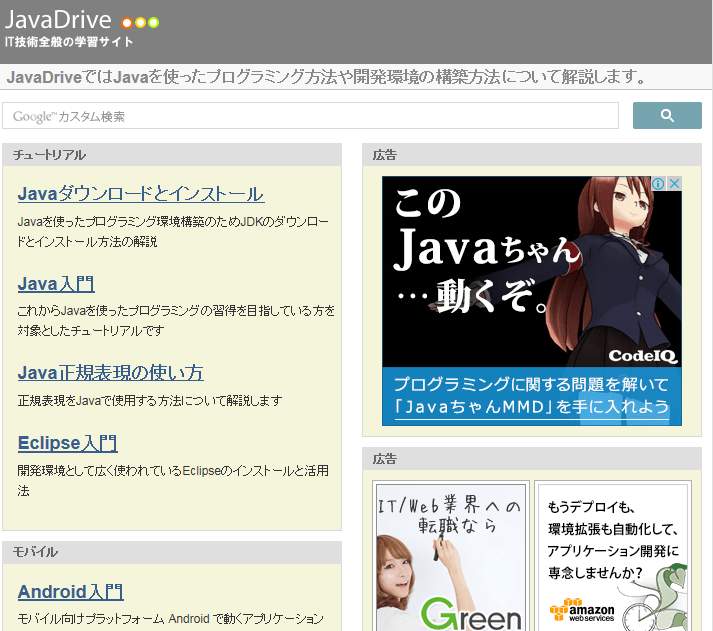Close the Javaちゃん ad with the X icon

point(674,184)
